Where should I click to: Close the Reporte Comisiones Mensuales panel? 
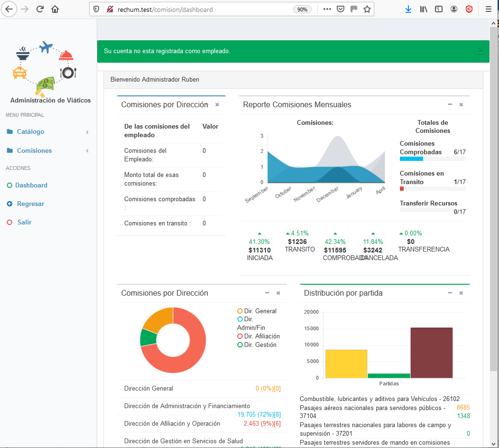461,104
